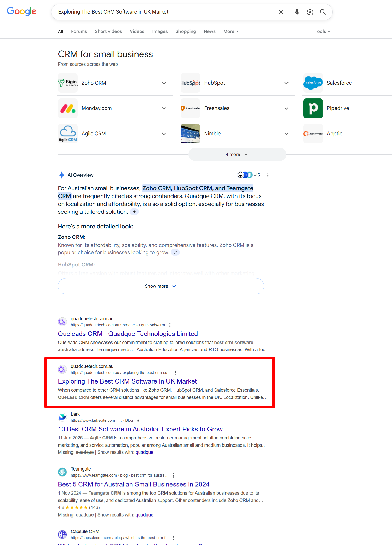
Task: Open the AI Overview three-dot options menu
Action: tap(268, 175)
